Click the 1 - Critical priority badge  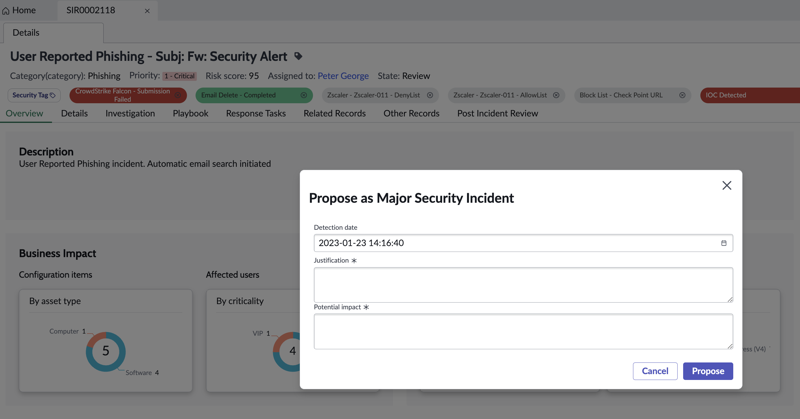pos(179,76)
